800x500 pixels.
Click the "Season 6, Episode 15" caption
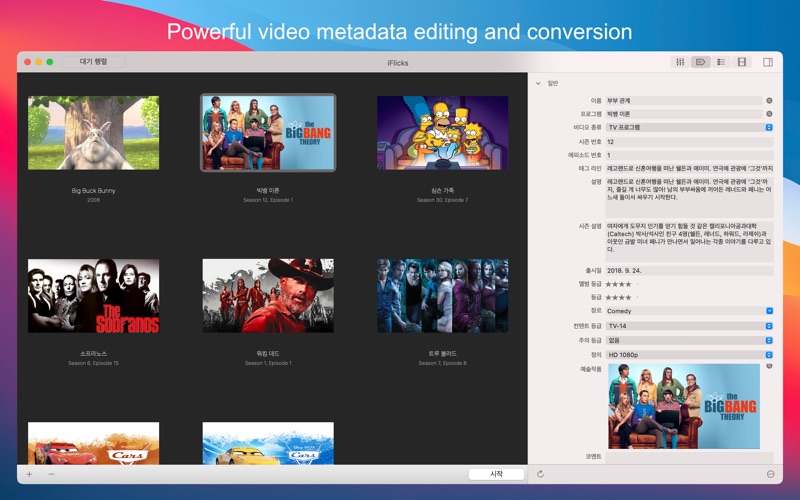tap(93, 363)
